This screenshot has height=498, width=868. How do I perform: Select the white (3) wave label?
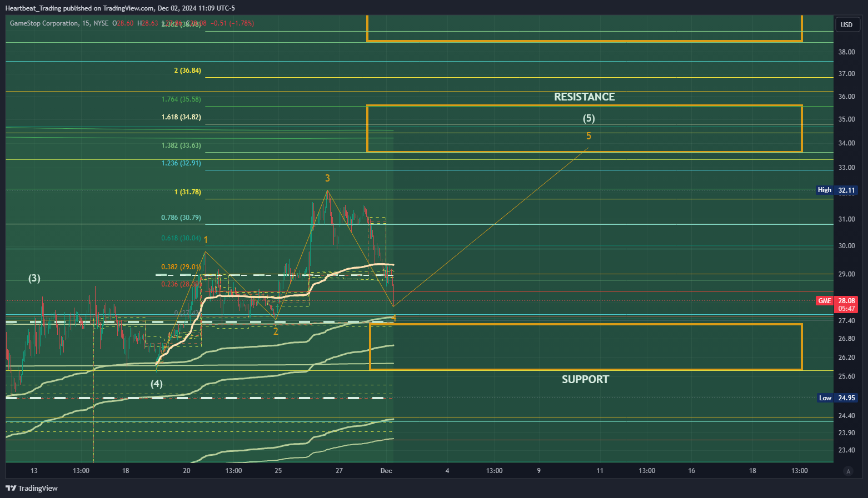pos(34,278)
